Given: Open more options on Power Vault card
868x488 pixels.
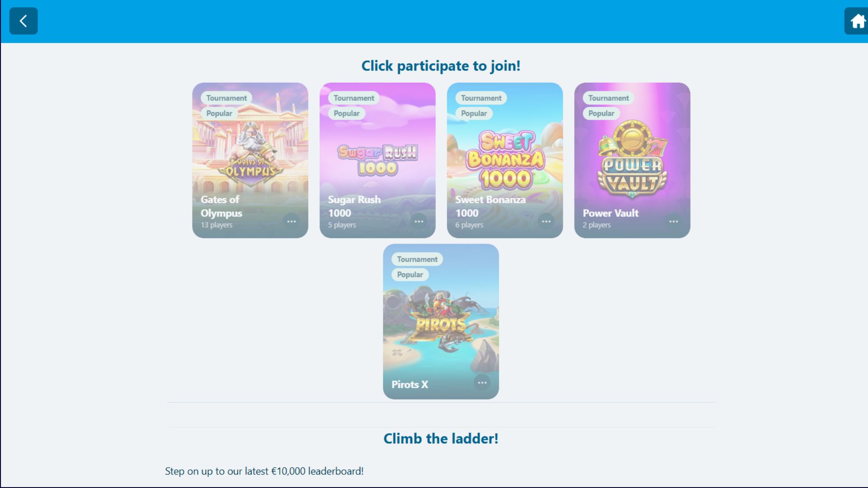Looking at the screenshot, I should [x=674, y=221].
